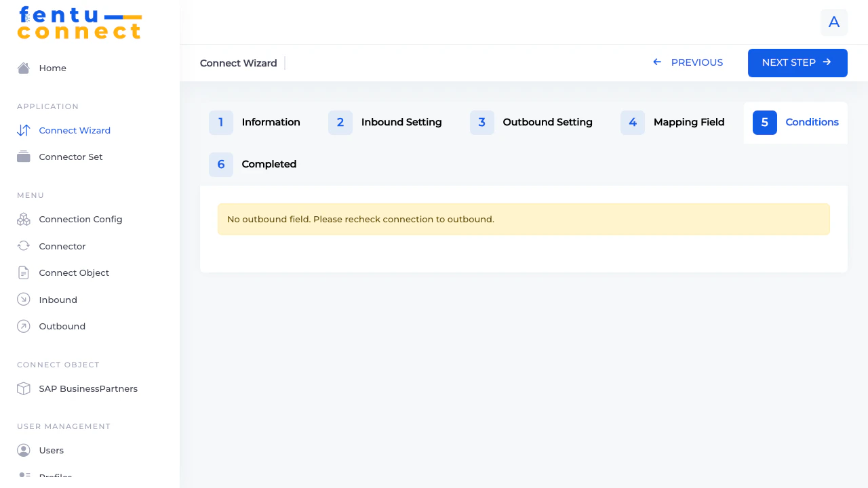The height and width of the screenshot is (488, 868).
Task: Click the APPLICATION section heading
Action: click(47, 106)
